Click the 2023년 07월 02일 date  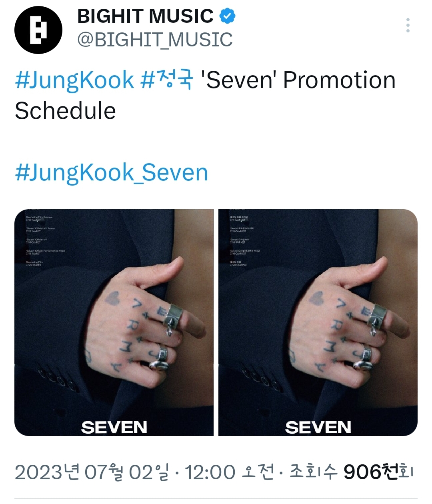[x=92, y=472]
